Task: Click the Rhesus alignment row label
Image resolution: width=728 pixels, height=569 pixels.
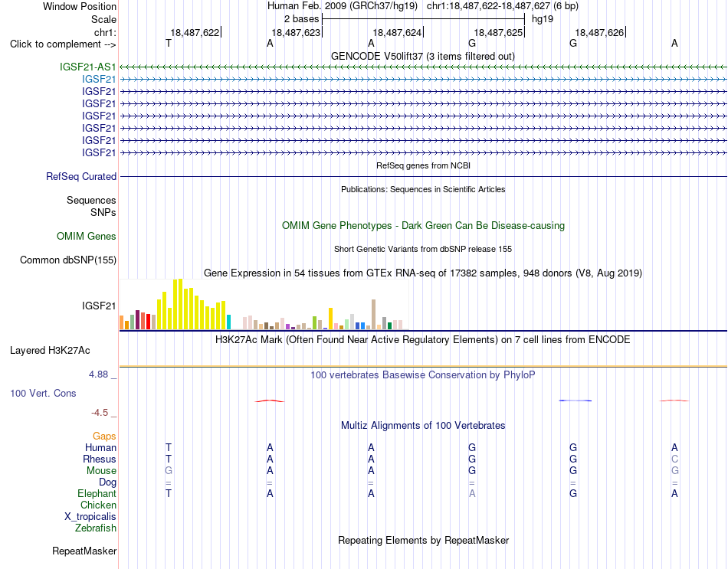Action: coord(100,459)
